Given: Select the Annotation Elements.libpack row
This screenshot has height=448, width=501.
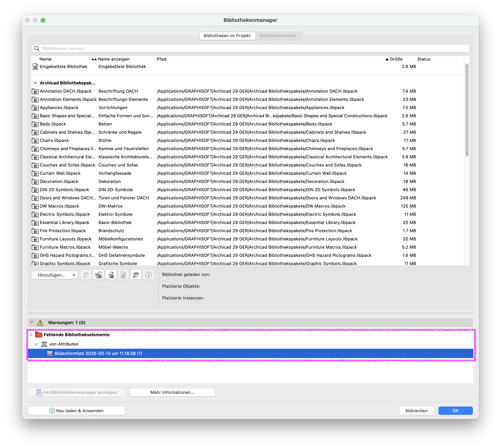Looking at the screenshot, I should coord(248,99).
